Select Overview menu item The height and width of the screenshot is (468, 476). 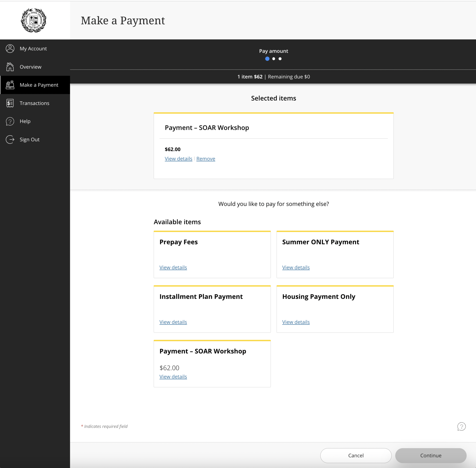(30, 66)
